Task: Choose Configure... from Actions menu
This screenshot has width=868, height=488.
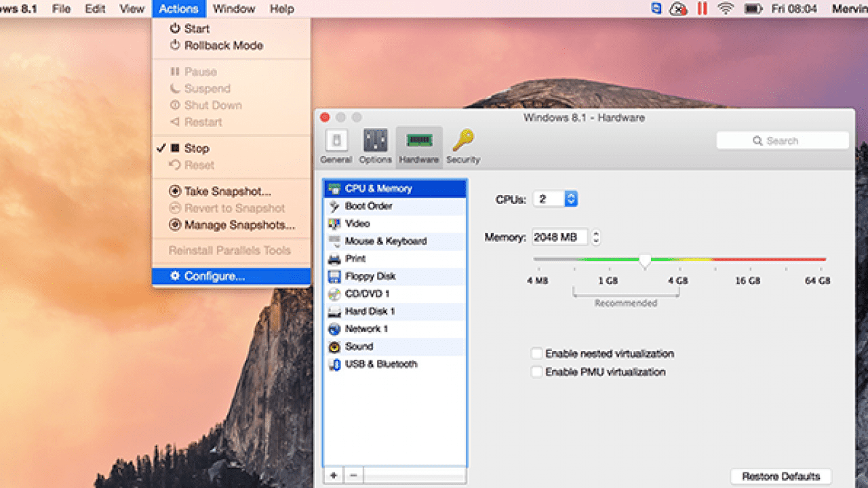Action: [x=231, y=276]
